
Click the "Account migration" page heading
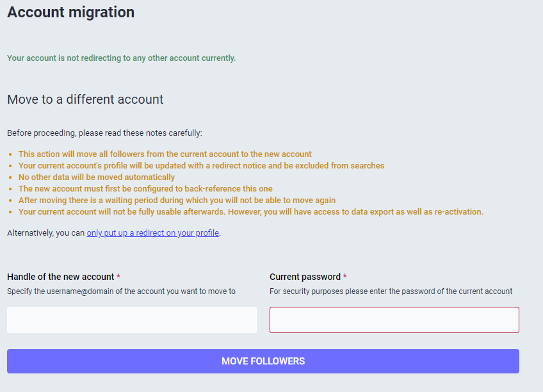pyautogui.click(x=71, y=12)
